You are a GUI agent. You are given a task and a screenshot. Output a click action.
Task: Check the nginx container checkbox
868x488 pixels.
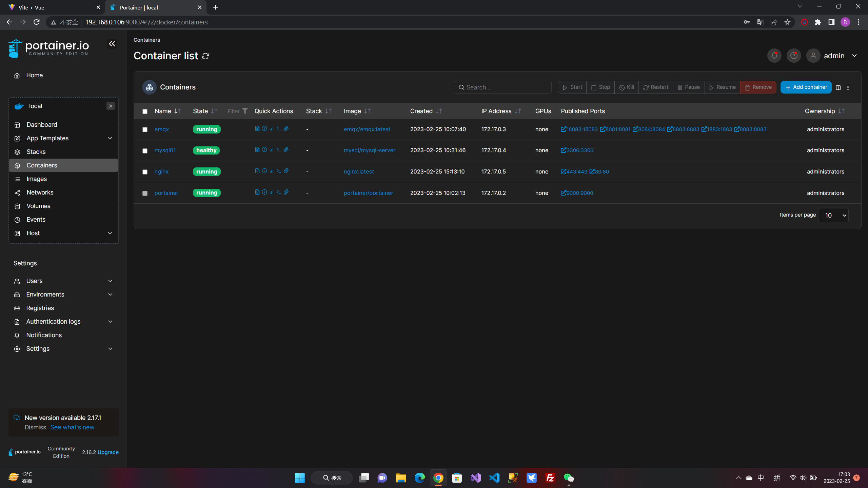coord(145,172)
